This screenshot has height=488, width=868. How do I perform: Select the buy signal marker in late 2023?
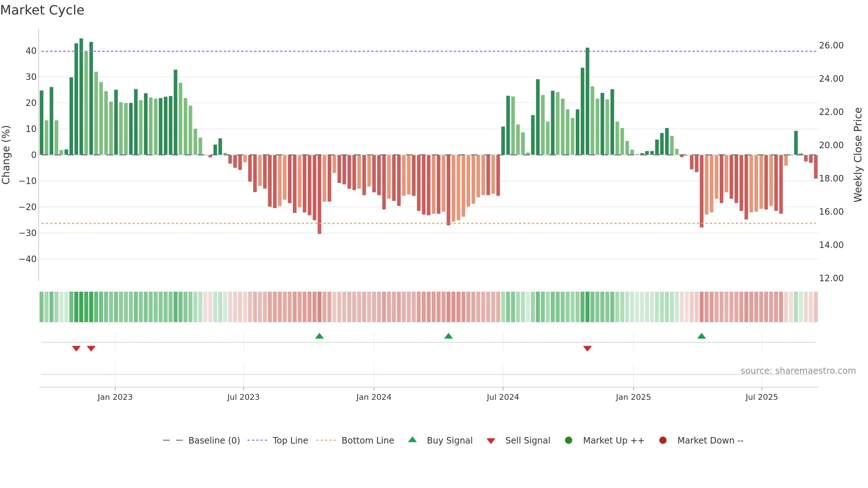(319, 336)
